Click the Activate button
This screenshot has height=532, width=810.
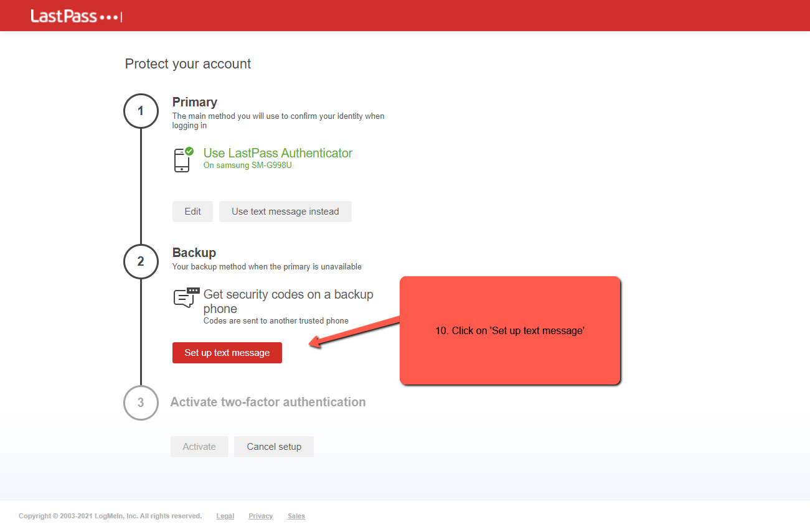point(199,447)
